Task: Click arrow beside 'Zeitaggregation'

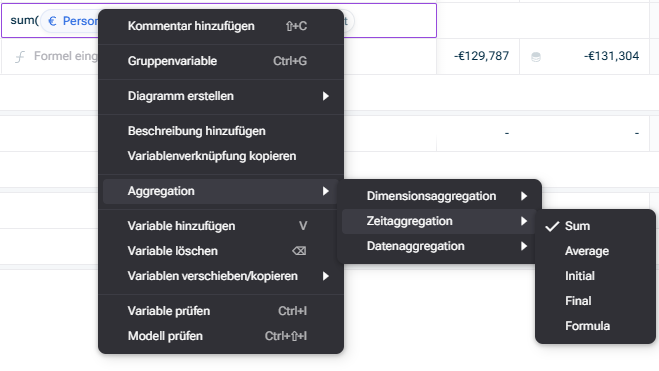Action: 524,221
